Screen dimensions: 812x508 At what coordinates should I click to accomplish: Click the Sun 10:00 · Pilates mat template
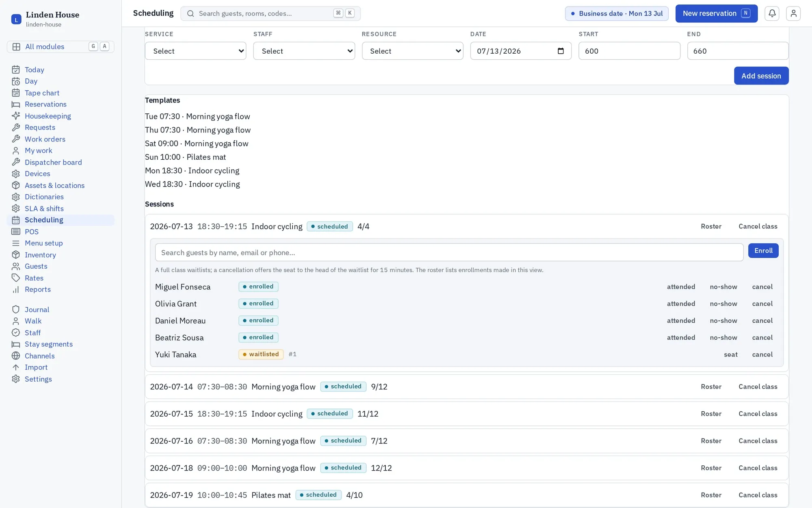186,157
